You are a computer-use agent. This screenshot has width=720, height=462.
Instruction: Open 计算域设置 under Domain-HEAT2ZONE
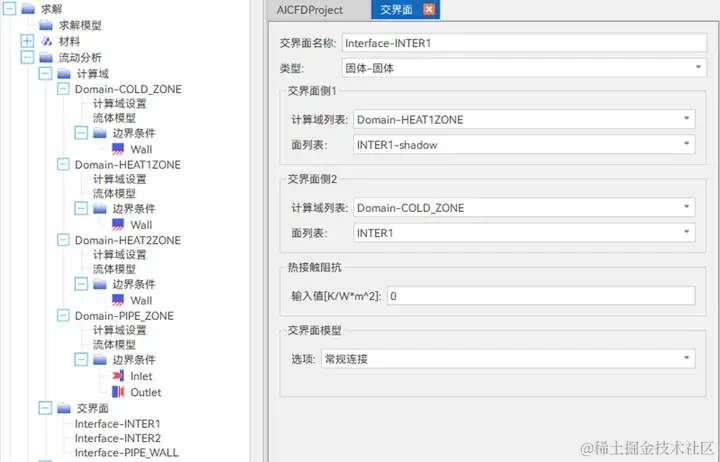click(x=119, y=254)
